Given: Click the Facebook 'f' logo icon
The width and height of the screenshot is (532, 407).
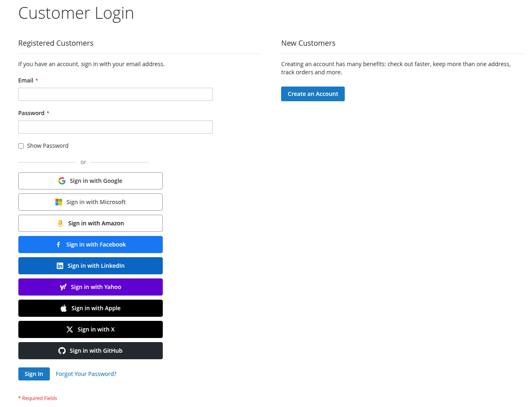Looking at the screenshot, I should 58,245.
